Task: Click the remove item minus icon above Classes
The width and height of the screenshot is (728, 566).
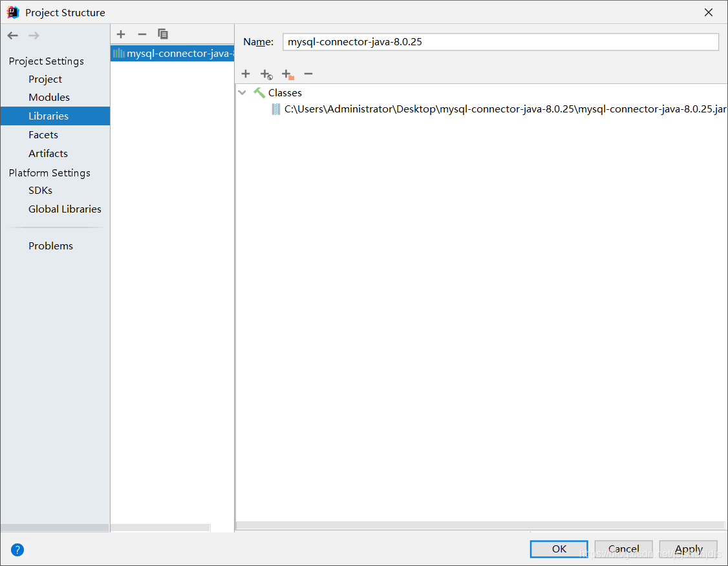Action: (x=308, y=74)
